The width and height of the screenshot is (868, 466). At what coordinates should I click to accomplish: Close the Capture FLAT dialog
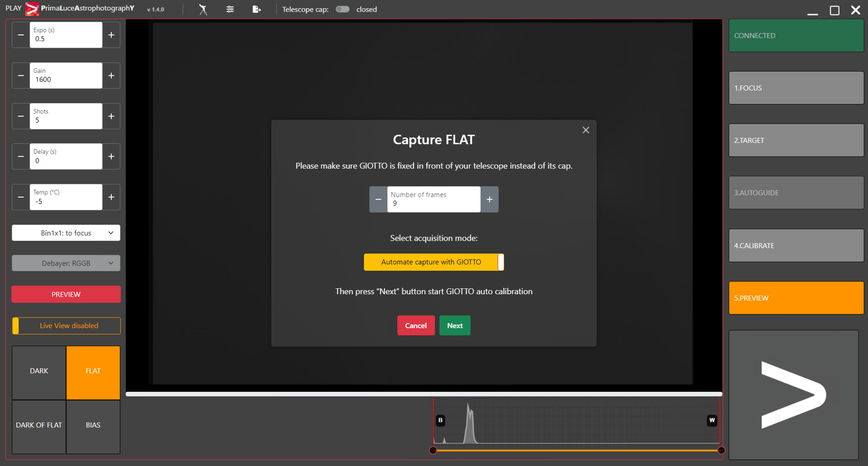coord(586,130)
